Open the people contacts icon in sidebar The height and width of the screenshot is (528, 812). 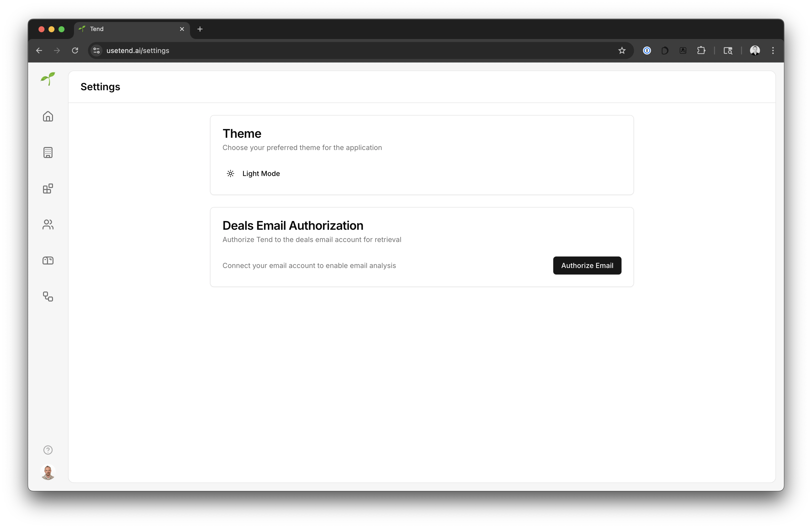tap(48, 224)
